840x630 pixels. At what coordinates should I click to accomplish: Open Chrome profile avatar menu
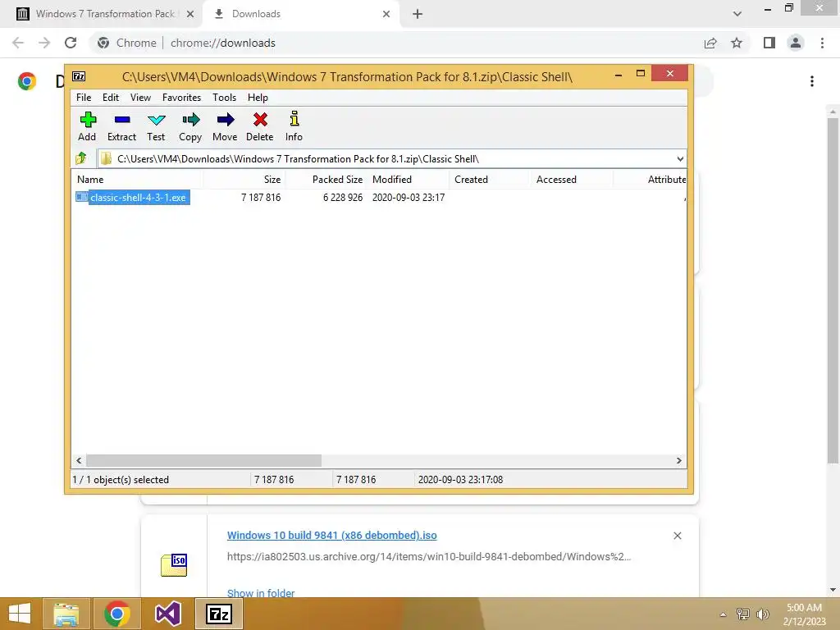coord(796,43)
